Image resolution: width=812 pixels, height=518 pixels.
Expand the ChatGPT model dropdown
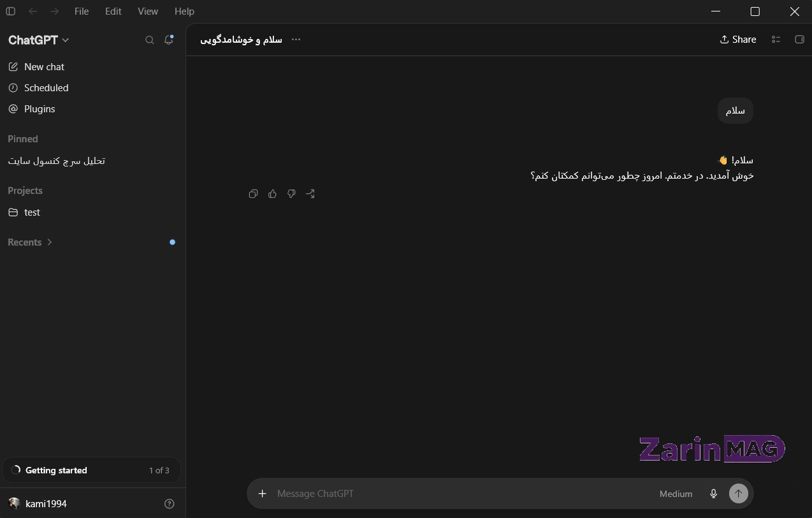point(39,40)
